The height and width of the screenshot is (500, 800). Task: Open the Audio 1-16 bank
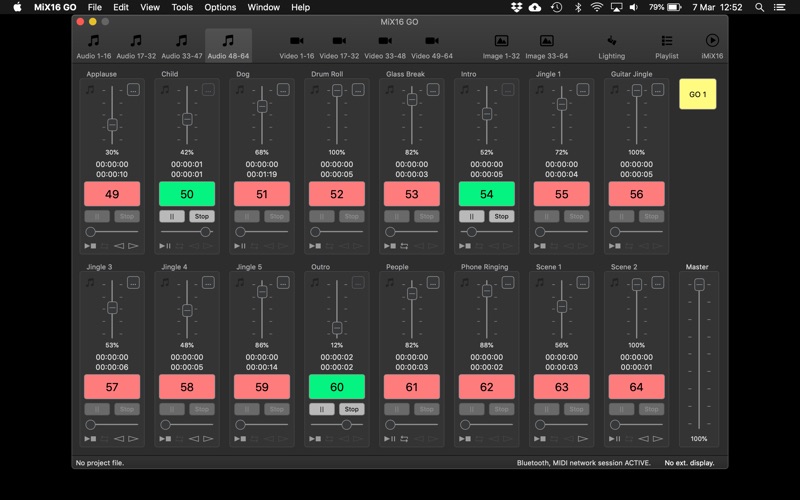(x=93, y=46)
